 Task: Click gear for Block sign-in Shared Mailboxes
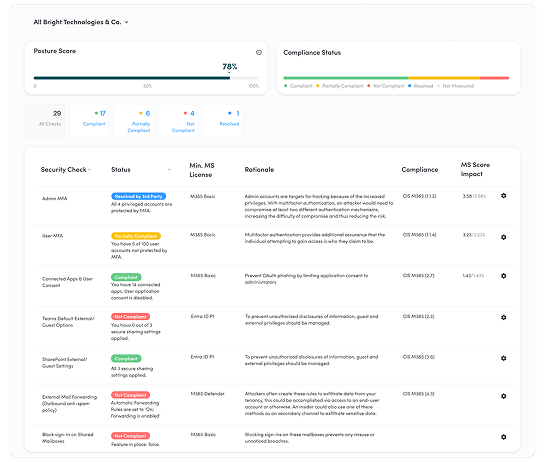coord(503,437)
